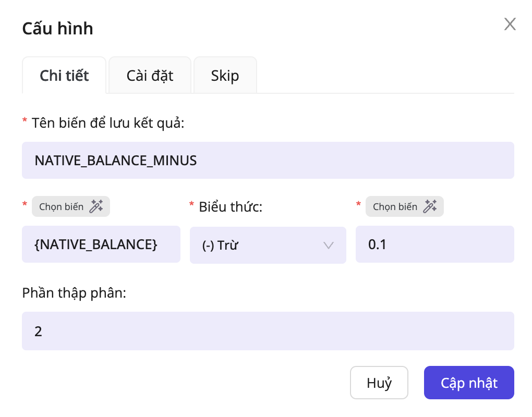Focus the 0.1 operand input field

click(434, 244)
